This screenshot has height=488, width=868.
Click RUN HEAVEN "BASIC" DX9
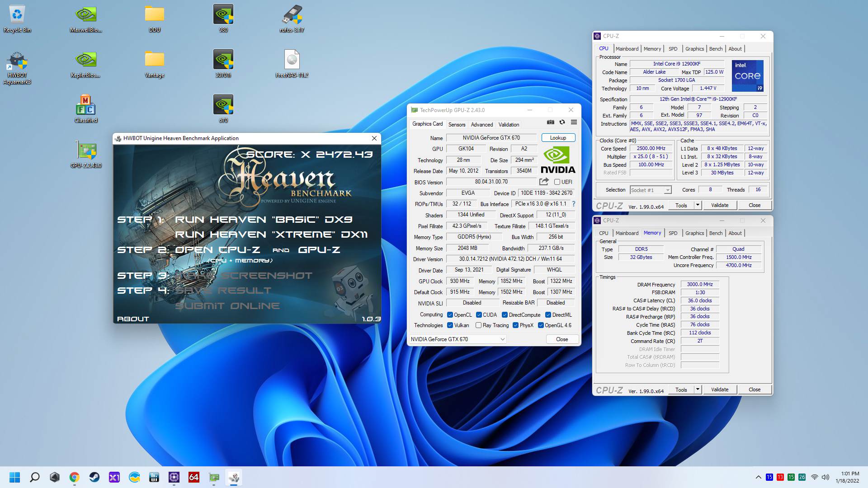(264, 220)
